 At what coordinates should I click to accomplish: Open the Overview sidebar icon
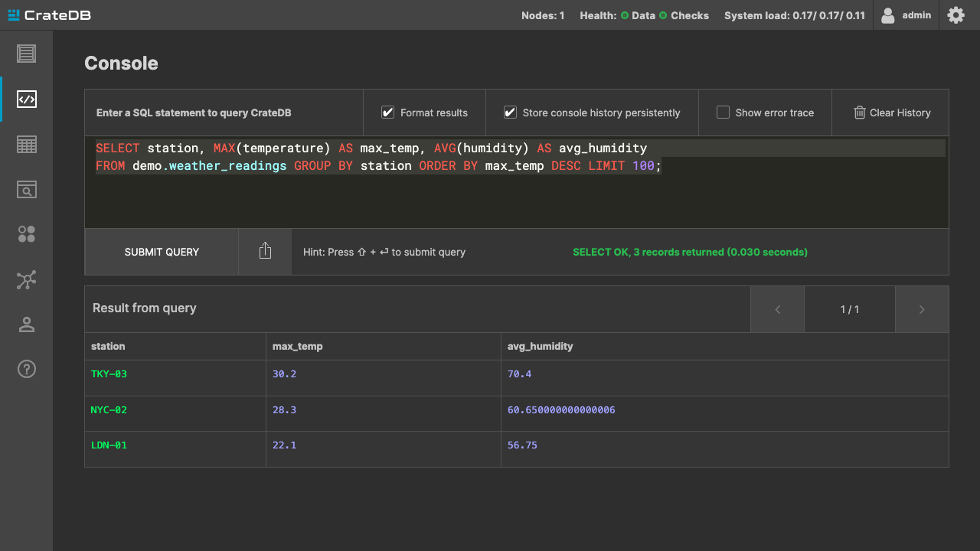[26, 54]
